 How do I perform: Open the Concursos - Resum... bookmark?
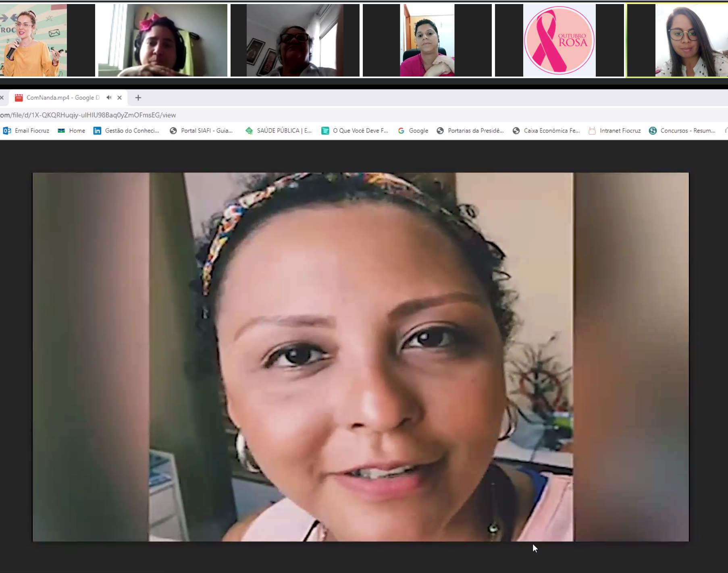(x=682, y=131)
